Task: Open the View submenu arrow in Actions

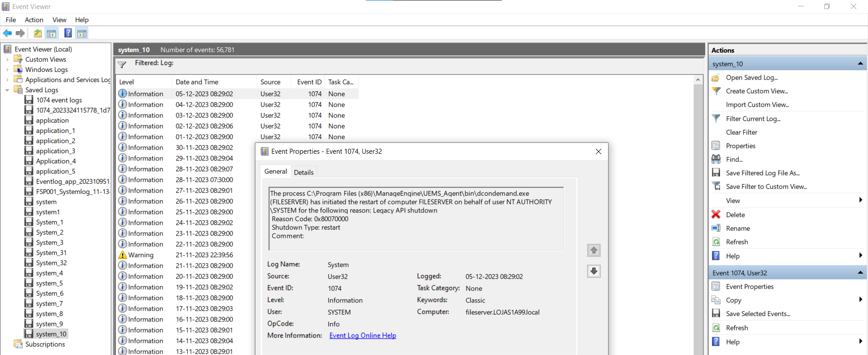Action: (x=860, y=200)
